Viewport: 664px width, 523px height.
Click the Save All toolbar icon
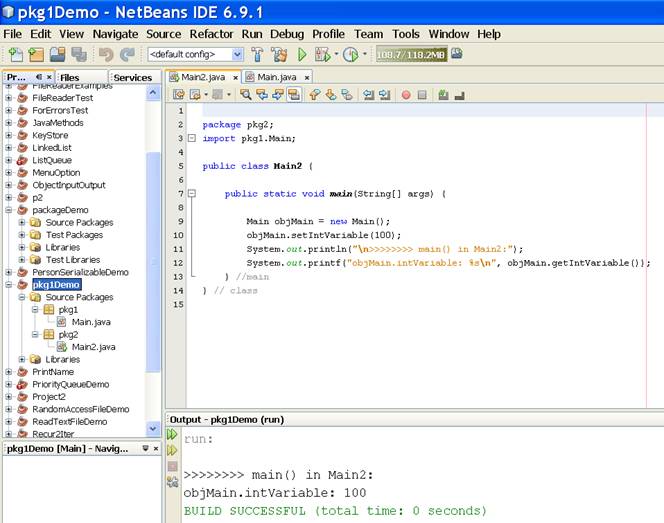click(78, 54)
